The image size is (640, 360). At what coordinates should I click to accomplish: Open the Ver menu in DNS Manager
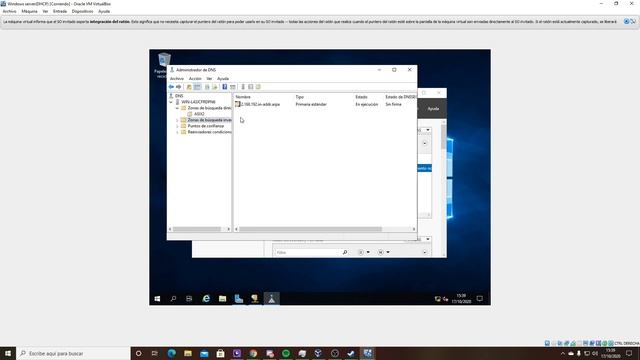tap(209, 78)
